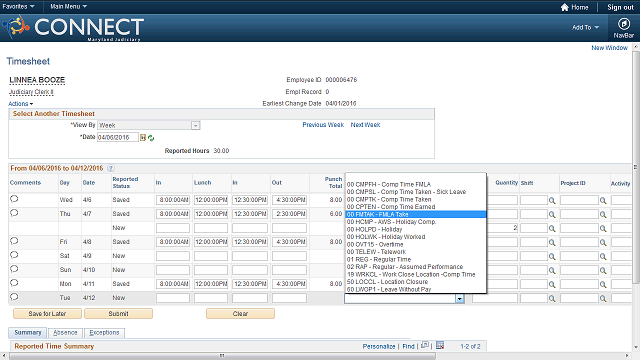Add a comment for Fri 4/8
The height and width of the screenshot is (360, 640).
(x=14, y=241)
